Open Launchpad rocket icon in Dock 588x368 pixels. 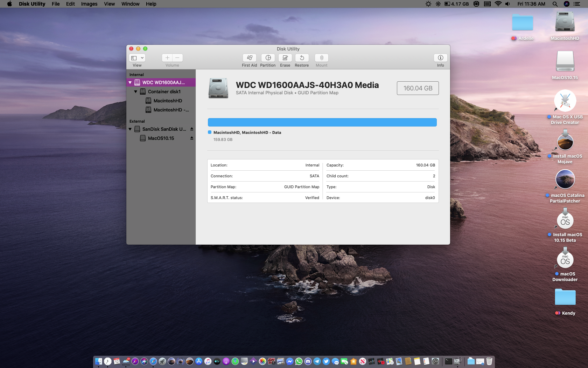tap(162, 361)
